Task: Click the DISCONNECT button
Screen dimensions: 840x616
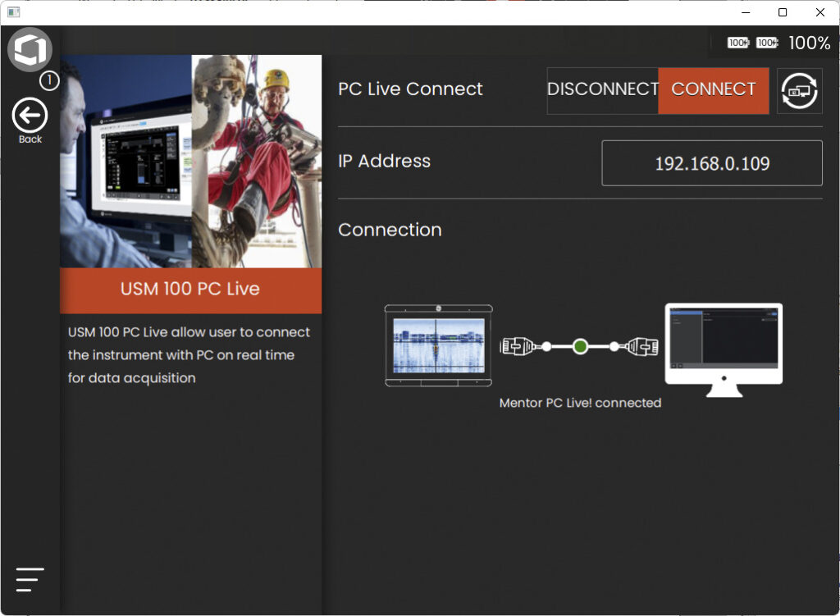Action: pos(603,90)
